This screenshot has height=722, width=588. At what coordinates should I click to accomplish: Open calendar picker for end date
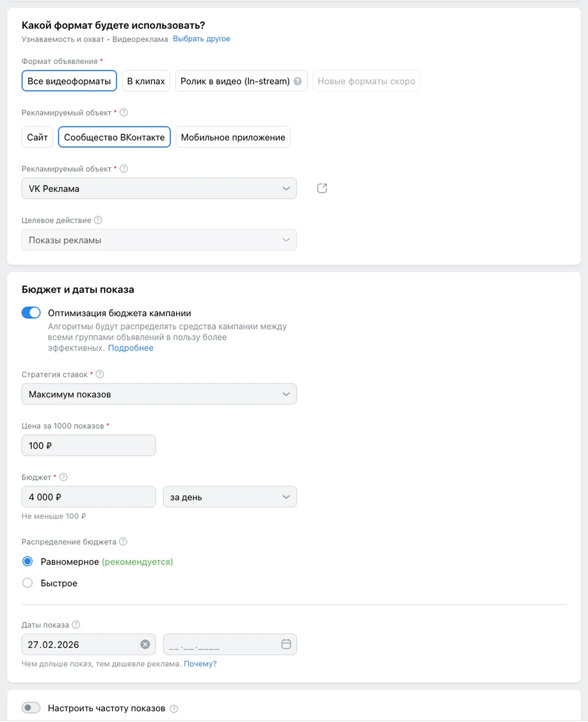click(x=286, y=644)
